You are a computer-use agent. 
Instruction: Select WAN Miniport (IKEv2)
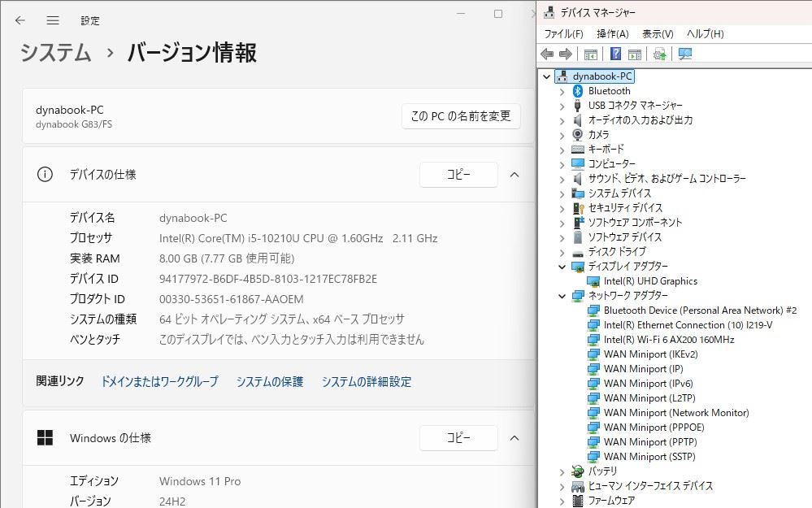pyautogui.click(x=651, y=354)
